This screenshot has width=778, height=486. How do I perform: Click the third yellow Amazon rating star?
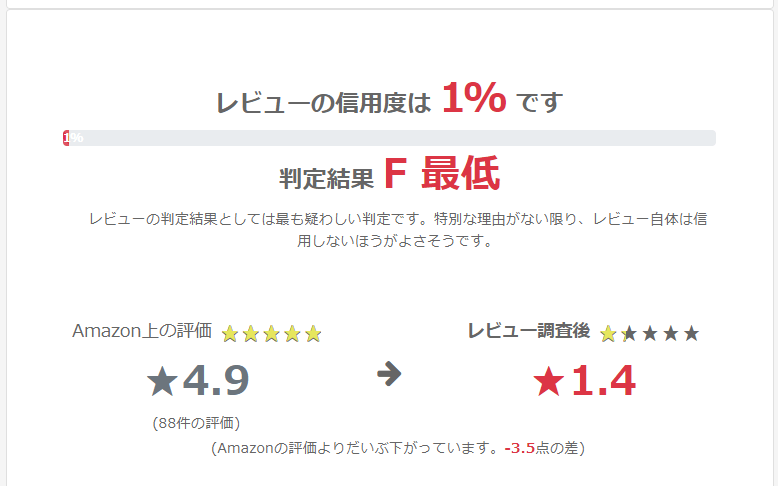[x=272, y=333]
